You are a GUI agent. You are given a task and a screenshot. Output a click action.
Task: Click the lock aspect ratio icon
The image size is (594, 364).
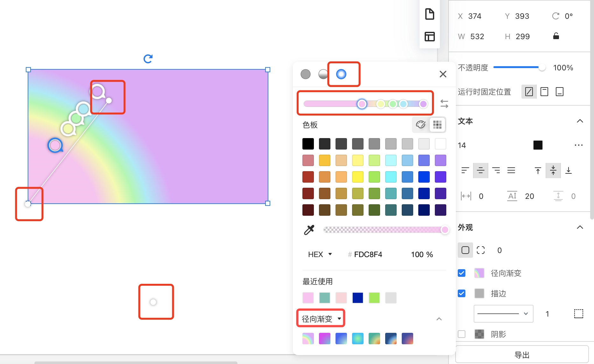click(556, 36)
